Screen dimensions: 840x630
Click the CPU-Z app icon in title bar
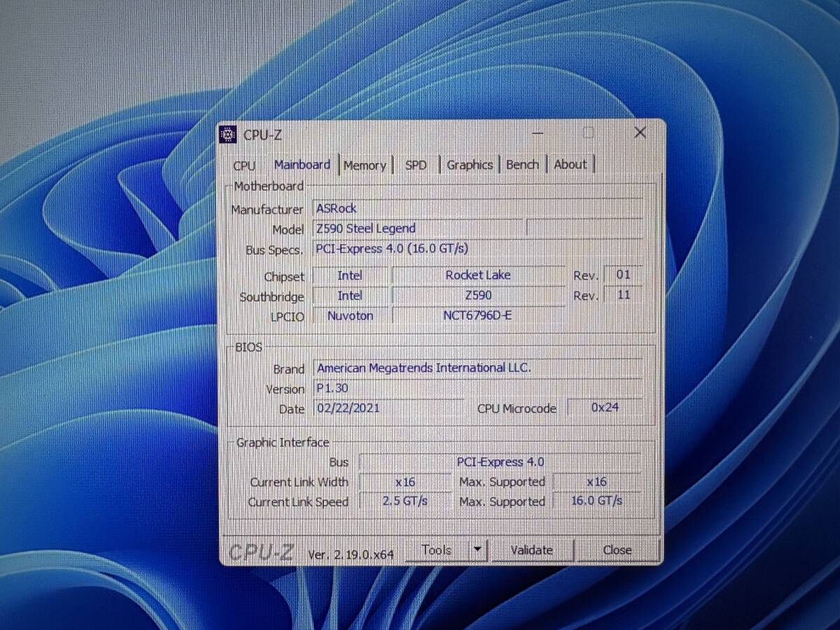point(228,134)
